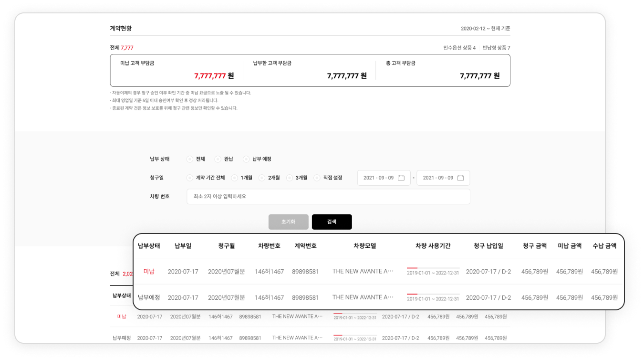Screen dimensions: 644x360
Task: Click the 2020-02-12 ~ 현재 기준 date text
Action: coord(486,29)
